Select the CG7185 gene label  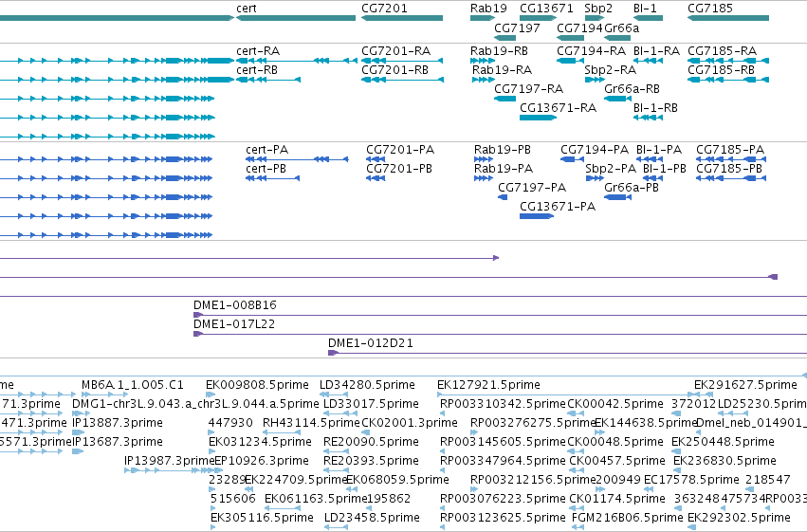(x=709, y=9)
